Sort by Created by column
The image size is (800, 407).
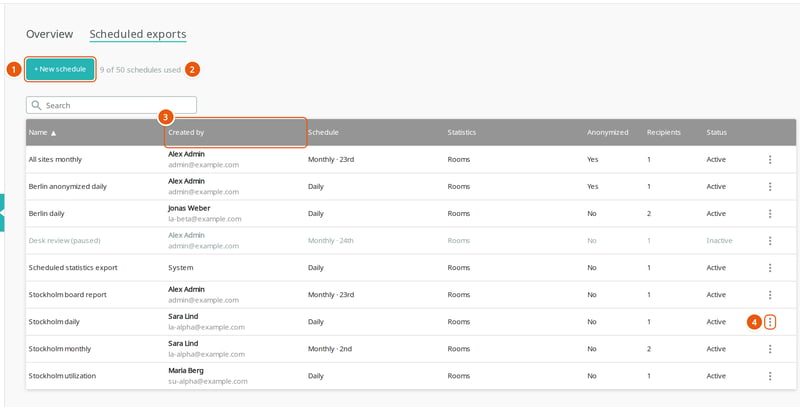pos(186,133)
